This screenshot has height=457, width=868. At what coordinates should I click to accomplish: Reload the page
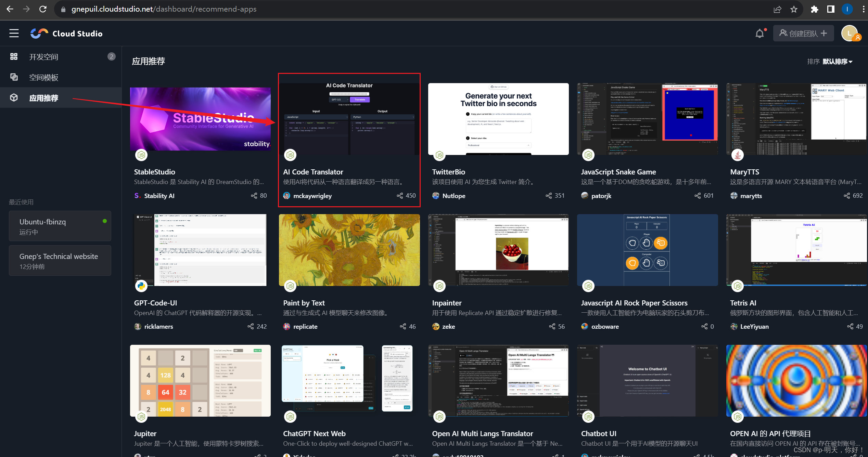43,9
